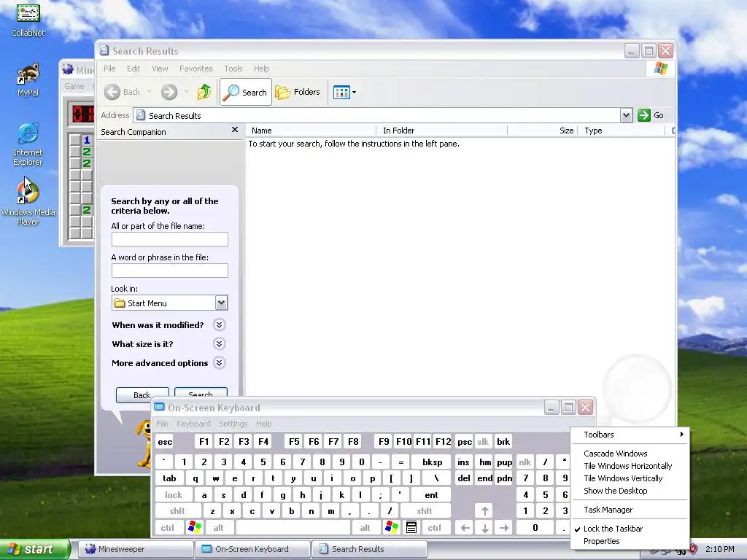Image resolution: width=747 pixels, height=560 pixels.
Task: Open Settings menu in On-Screen Keyboard
Action: click(x=233, y=424)
